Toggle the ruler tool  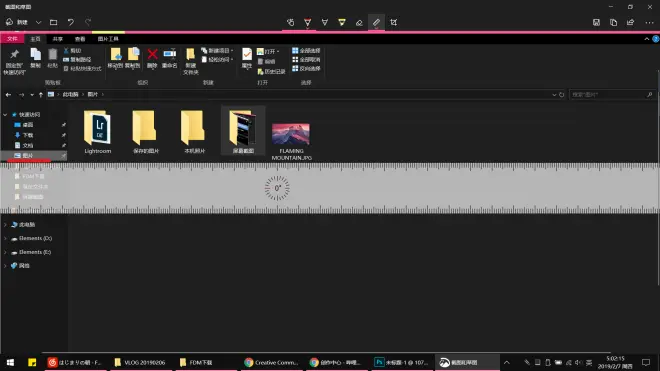click(376, 22)
